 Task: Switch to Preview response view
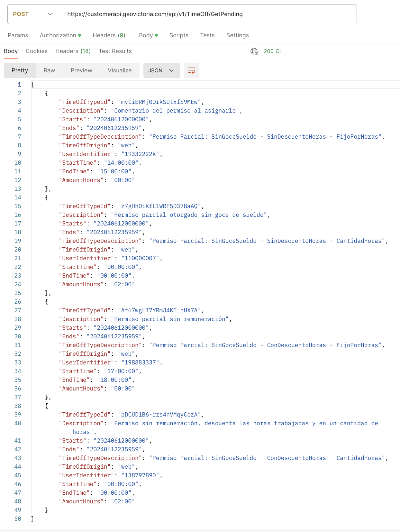[x=81, y=70]
